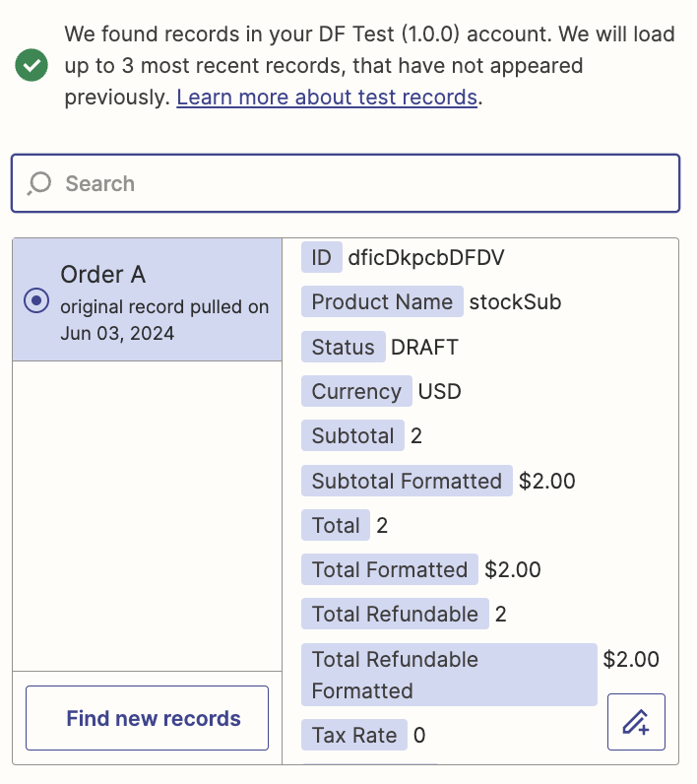
Task: Select the Order A radio button
Action: [x=36, y=300]
